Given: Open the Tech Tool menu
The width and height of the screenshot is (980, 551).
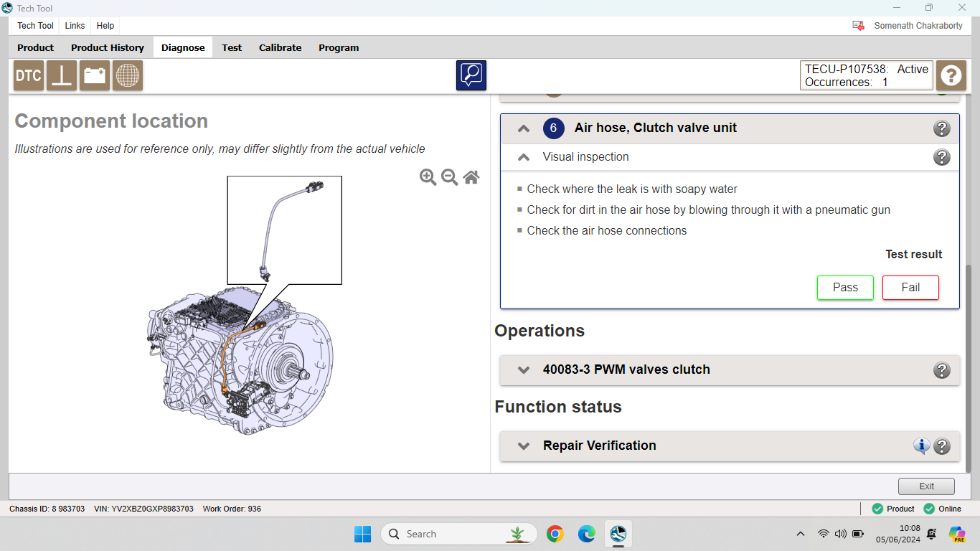Looking at the screenshot, I should point(36,26).
